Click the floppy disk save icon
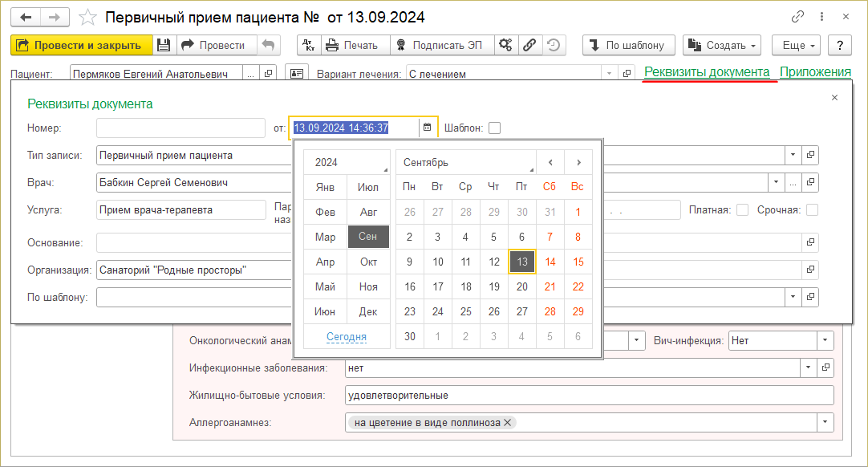 (x=163, y=46)
